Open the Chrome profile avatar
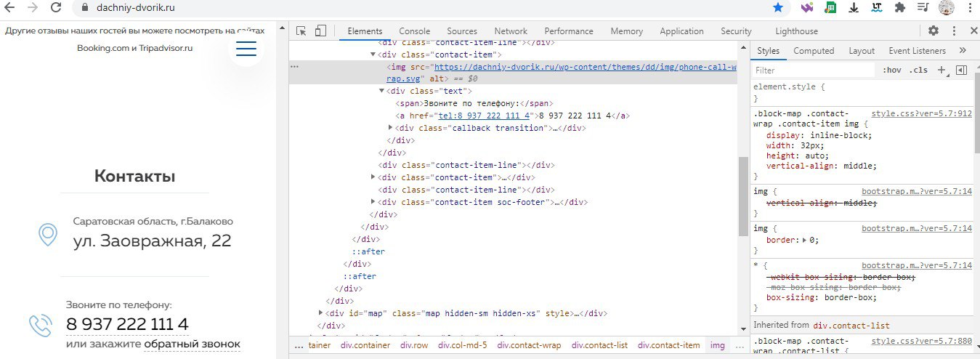Viewport: 980px width, 359px height. 946,8
